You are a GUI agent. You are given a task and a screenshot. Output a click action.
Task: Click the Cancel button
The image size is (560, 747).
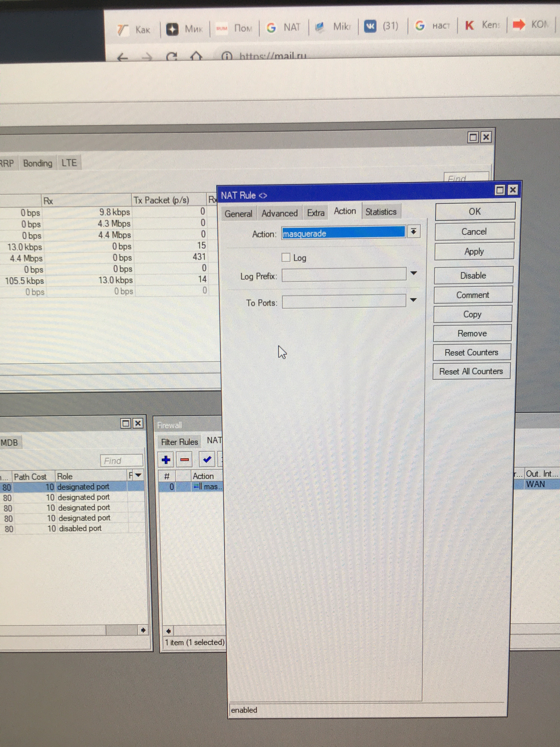point(474,232)
